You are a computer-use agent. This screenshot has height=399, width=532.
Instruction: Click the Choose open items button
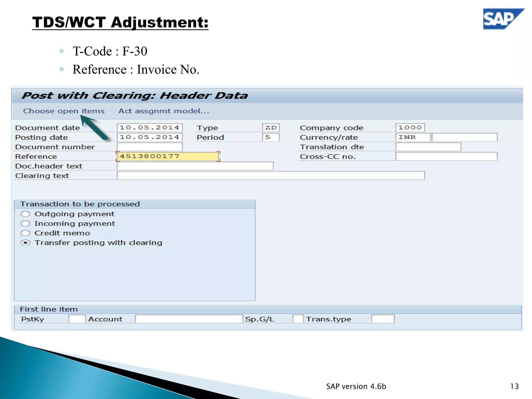click(x=64, y=111)
